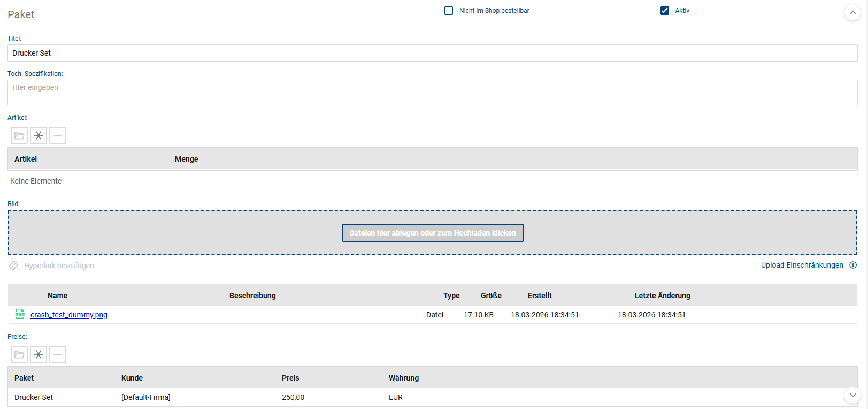
Task: Select [Default-Firma] customer cell
Action: tap(146, 397)
